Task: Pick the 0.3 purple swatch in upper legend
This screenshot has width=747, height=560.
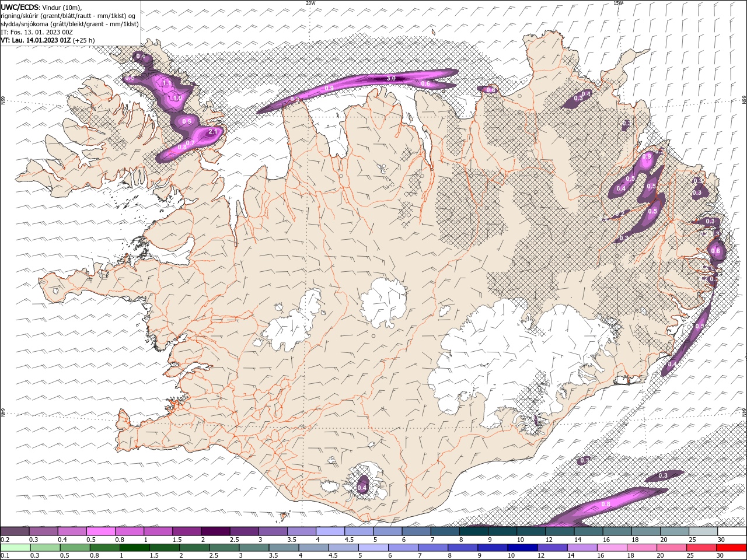Action: tap(43, 531)
